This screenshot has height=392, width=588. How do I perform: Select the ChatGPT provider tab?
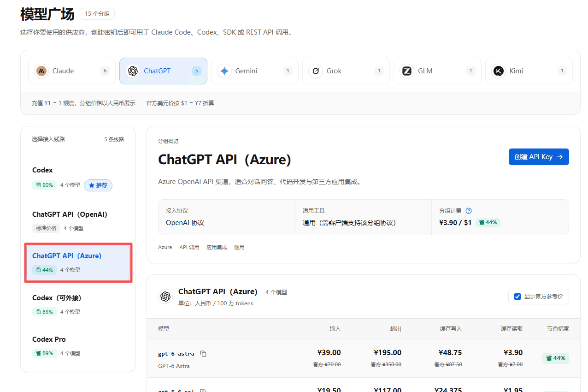163,71
